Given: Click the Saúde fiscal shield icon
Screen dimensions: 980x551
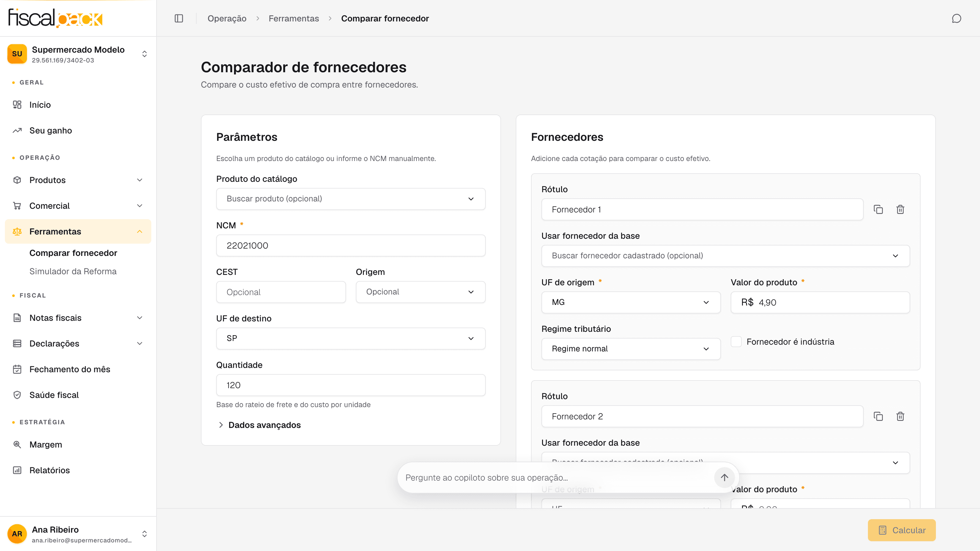Looking at the screenshot, I should (17, 395).
